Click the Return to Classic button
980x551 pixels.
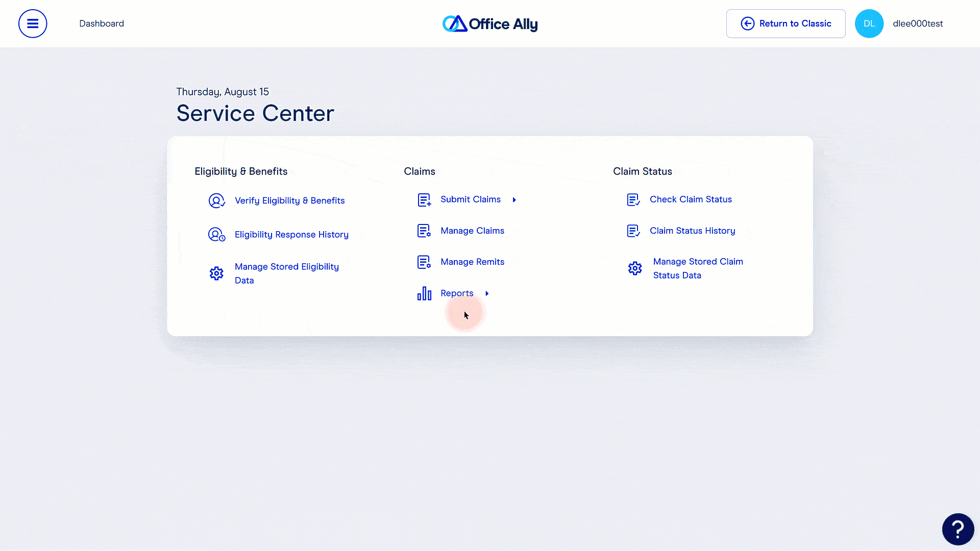(786, 23)
